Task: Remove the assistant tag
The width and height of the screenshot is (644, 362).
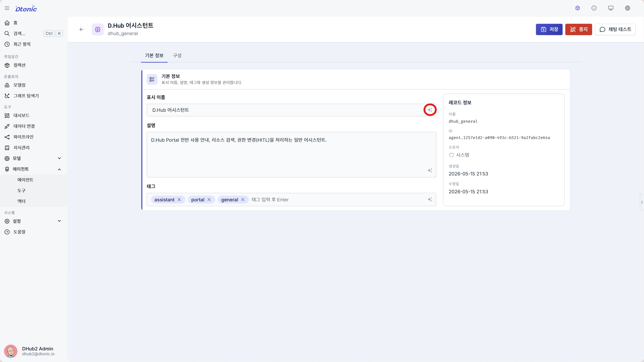Action: click(179, 200)
